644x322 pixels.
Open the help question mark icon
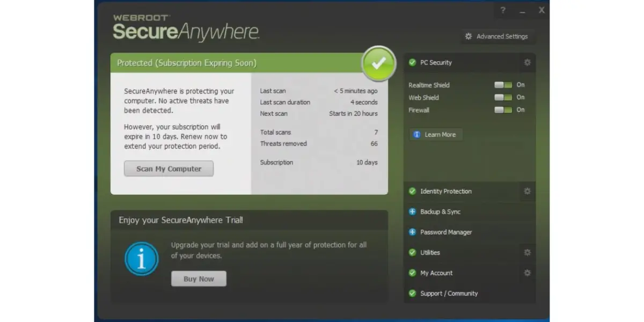(503, 10)
